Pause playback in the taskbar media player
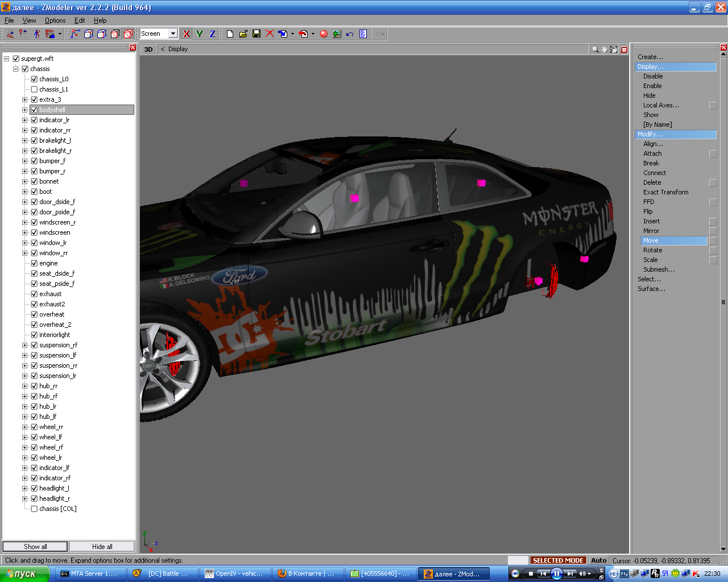Image resolution: width=728 pixels, height=582 pixels. coord(557,573)
